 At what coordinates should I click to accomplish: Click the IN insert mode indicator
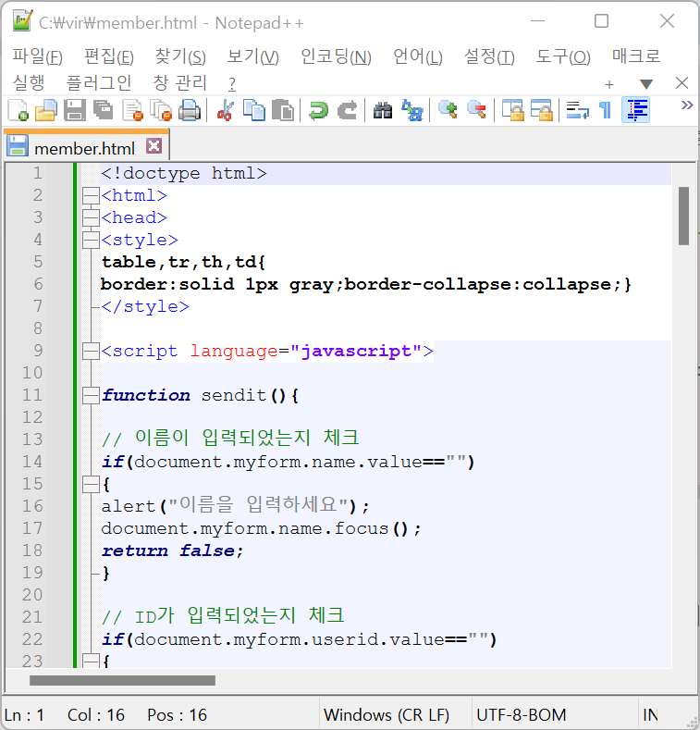(650, 714)
